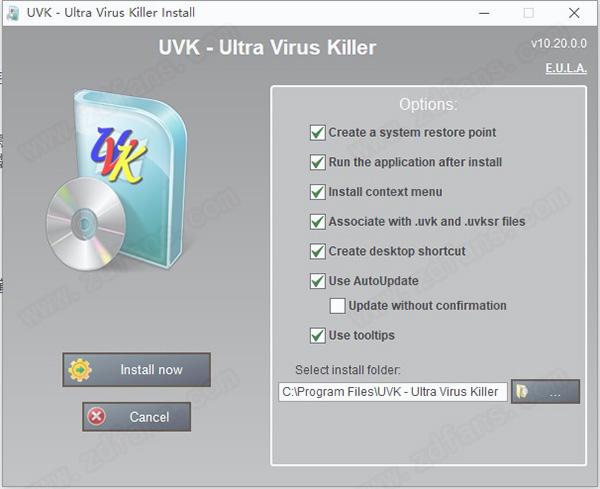The width and height of the screenshot is (600, 489).
Task: Click the install folder path field
Action: [393, 392]
